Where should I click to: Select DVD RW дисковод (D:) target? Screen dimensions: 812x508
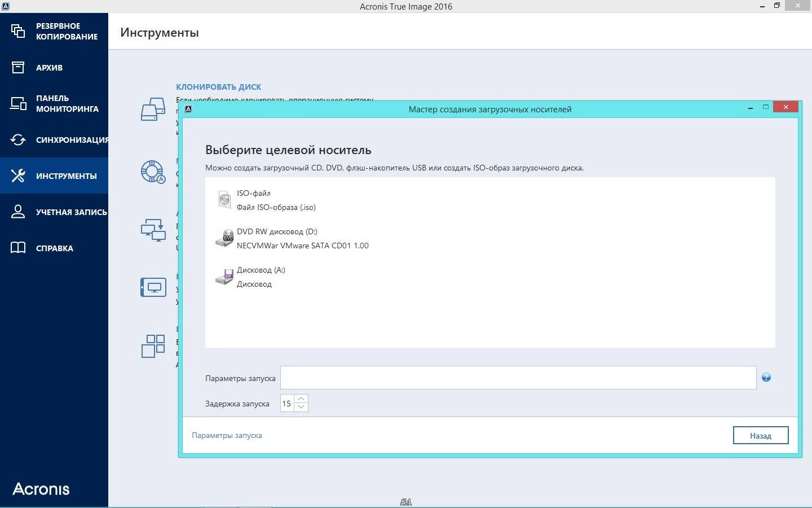coord(490,238)
